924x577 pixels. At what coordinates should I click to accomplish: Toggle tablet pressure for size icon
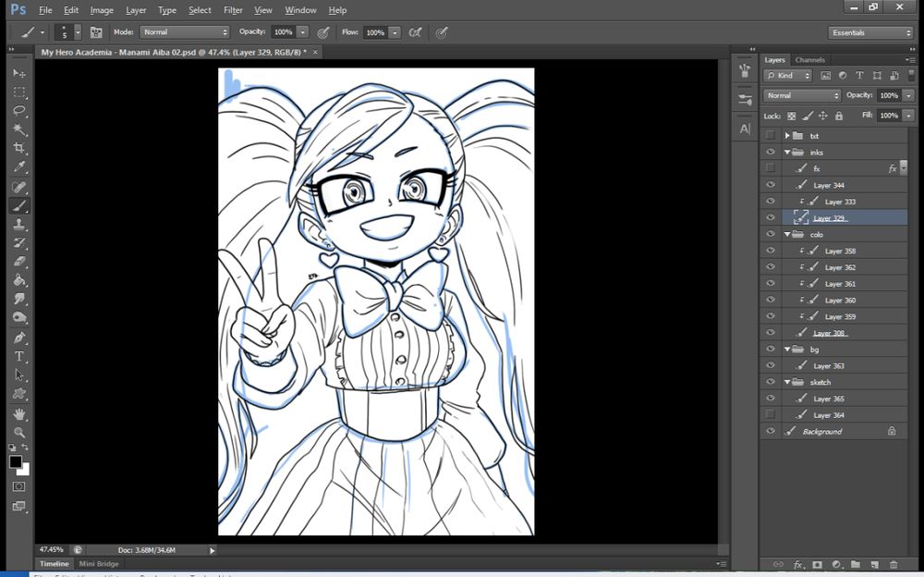[442, 32]
